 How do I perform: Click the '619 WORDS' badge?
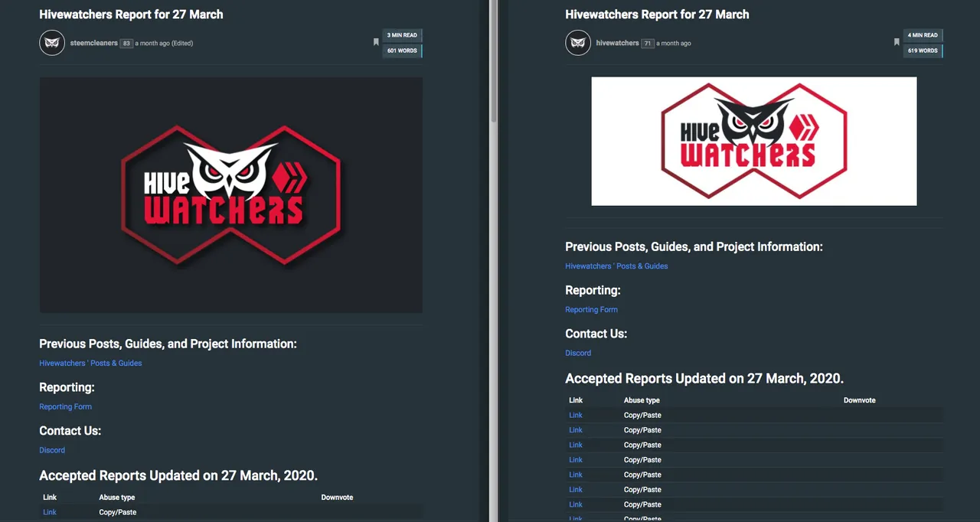pyautogui.click(x=923, y=51)
